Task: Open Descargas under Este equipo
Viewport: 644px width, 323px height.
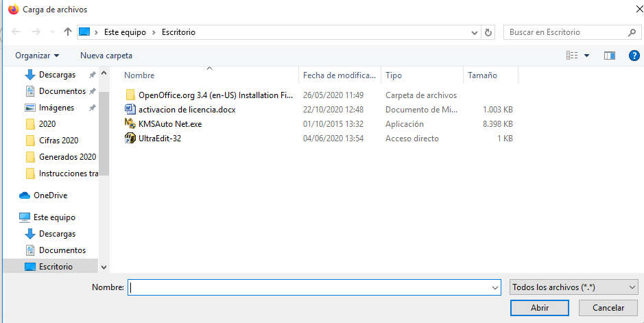Action: coord(57,234)
